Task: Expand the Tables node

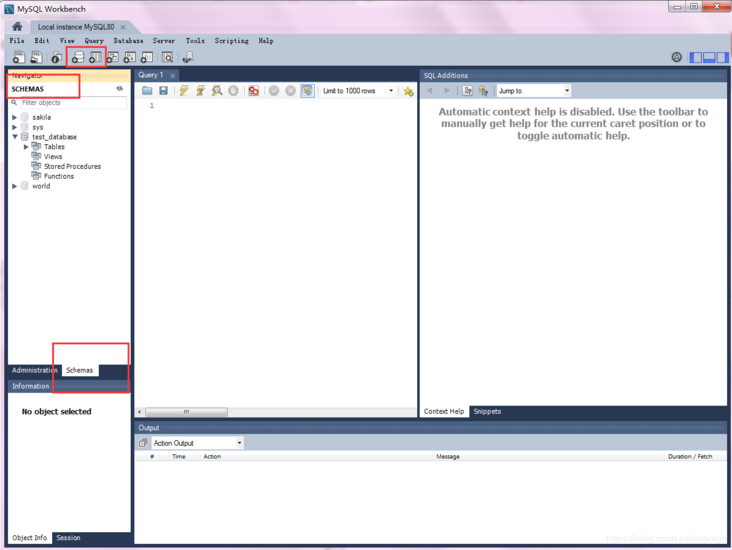Action: tap(26, 147)
